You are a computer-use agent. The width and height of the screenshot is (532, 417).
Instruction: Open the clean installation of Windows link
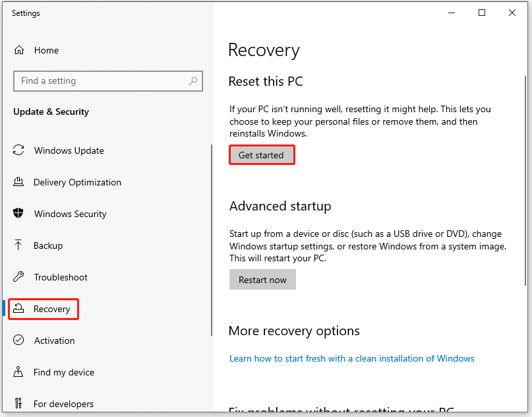click(x=352, y=358)
